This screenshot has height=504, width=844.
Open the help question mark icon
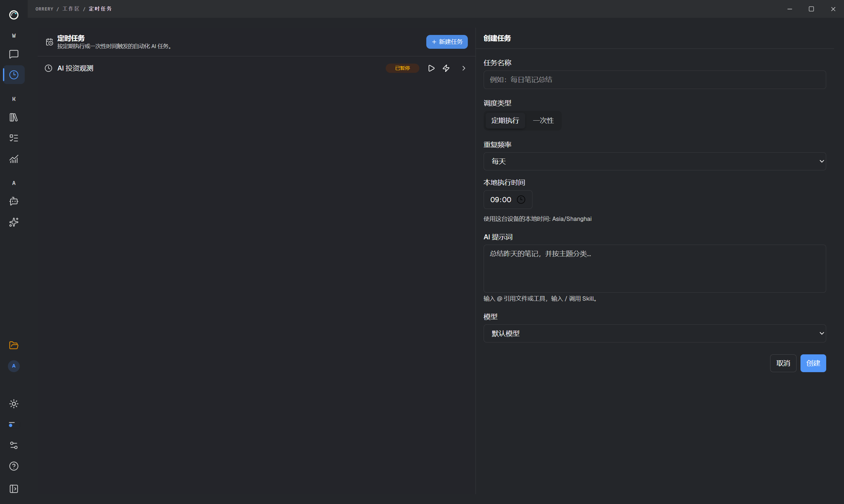(x=14, y=466)
